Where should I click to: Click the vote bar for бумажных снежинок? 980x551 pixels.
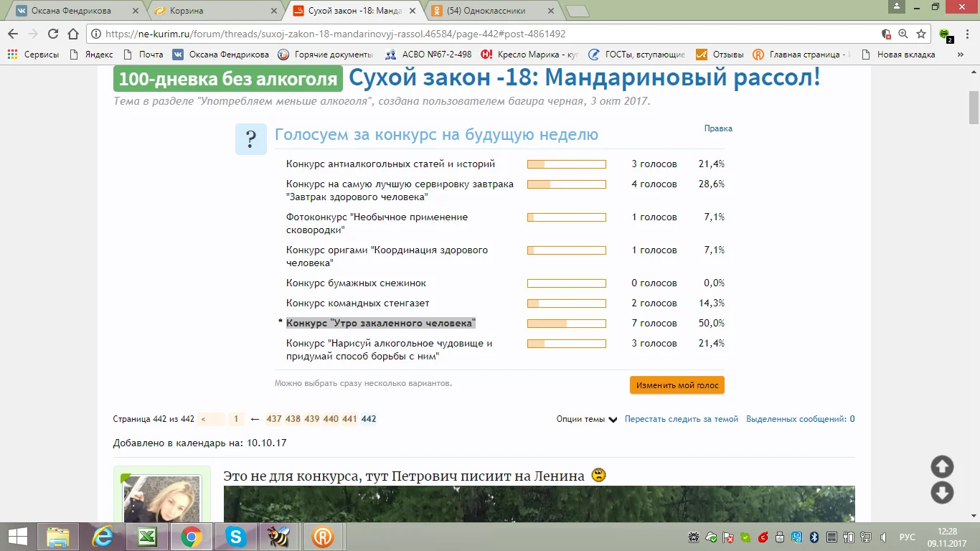tap(567, 283)
